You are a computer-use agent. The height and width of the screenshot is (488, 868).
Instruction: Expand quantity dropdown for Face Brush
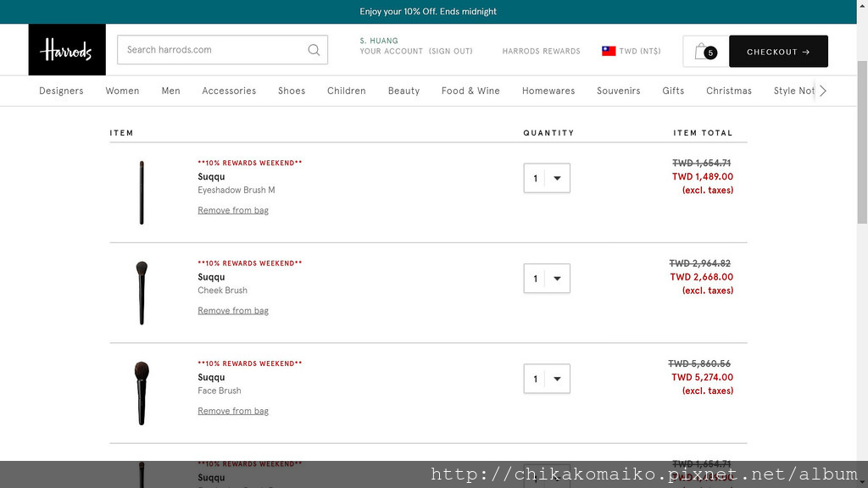(x=547, y=379)
